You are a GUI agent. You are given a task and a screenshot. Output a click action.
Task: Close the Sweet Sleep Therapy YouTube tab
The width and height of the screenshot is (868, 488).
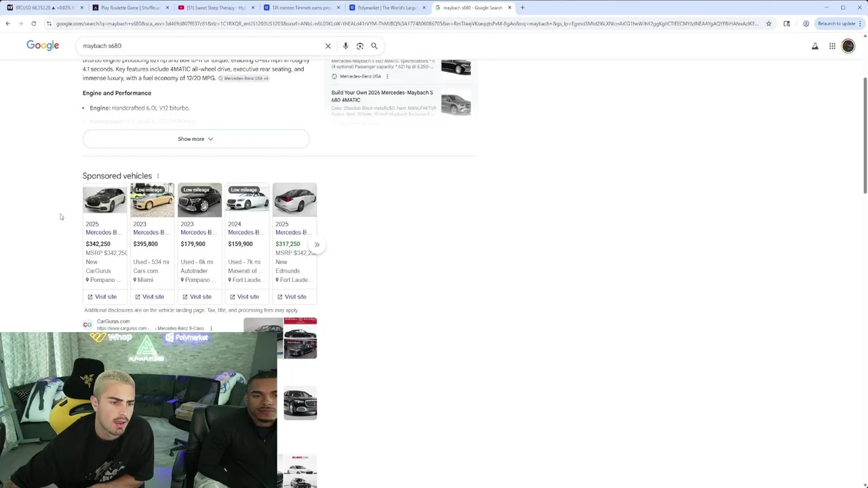click(x=252, y=7)
